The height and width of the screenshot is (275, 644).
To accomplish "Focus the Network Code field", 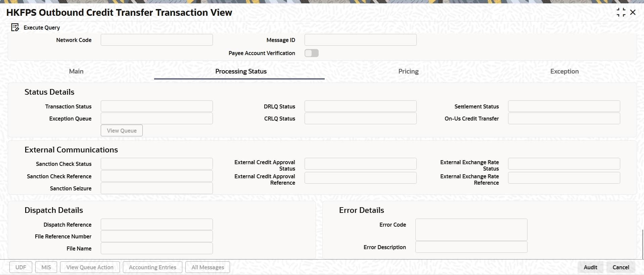I will click(156, 40).
